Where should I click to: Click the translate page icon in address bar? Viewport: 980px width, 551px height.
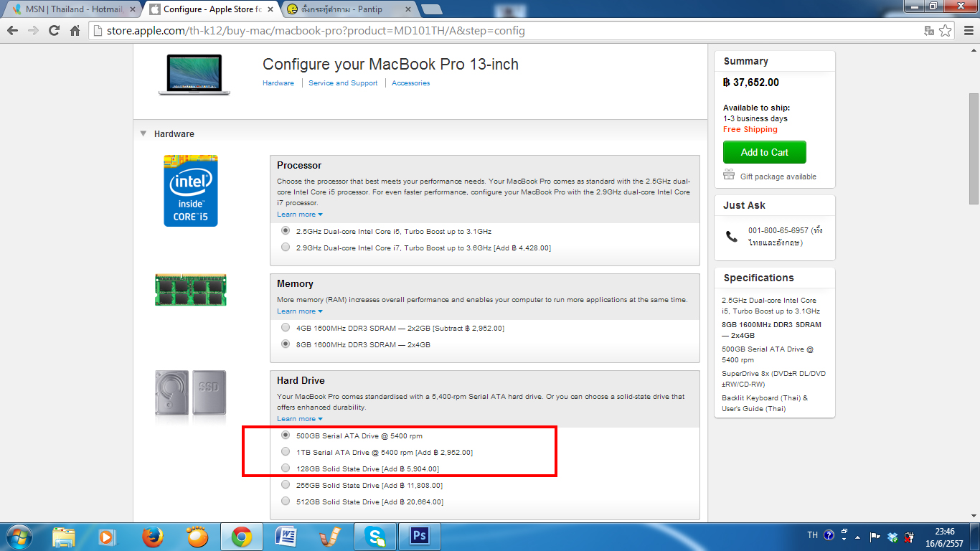tap(929, 31)
